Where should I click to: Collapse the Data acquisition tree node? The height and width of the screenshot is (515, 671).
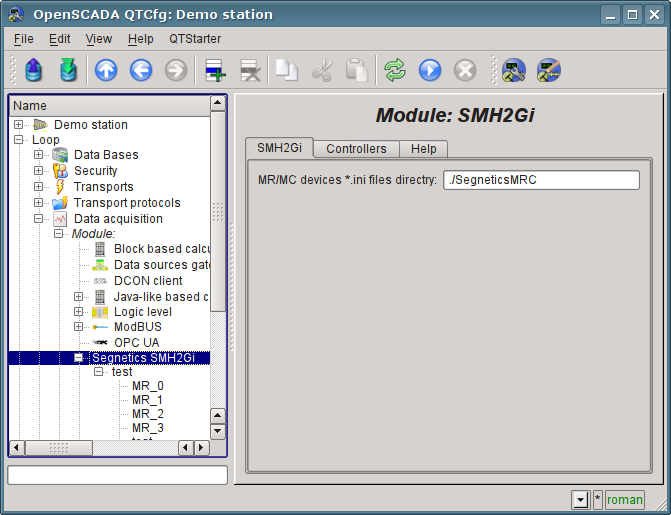click(x=39, y=219)
